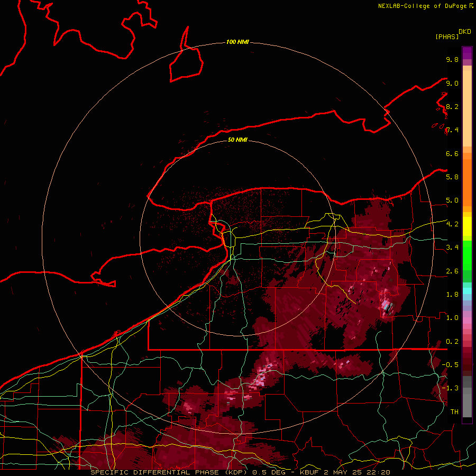Pick the bright yellow color bar segment
The image size is (476, 476).
467,226
